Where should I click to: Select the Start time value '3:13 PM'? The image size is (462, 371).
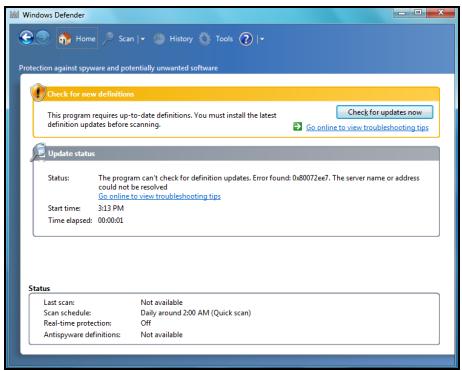tap(111, 208)
